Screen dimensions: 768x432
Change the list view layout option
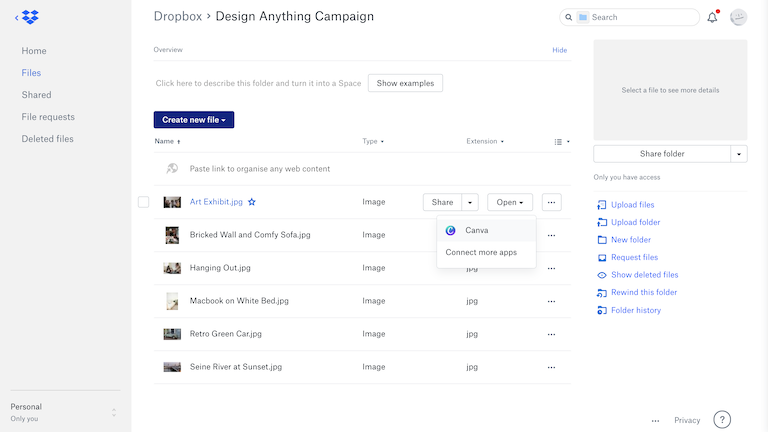coord(562,142)
